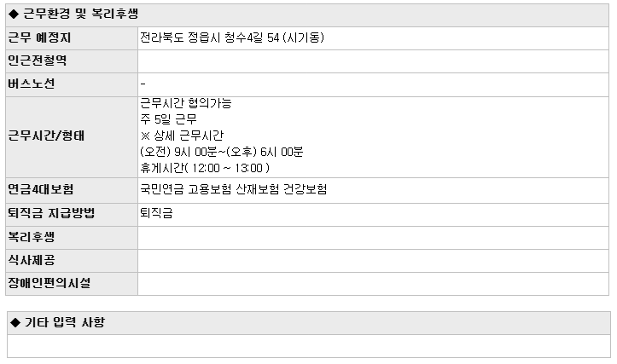617x364 pixels.
Task: Select the 버스노선 label cell
Action: pyautogui.click(x=72, y=84)
